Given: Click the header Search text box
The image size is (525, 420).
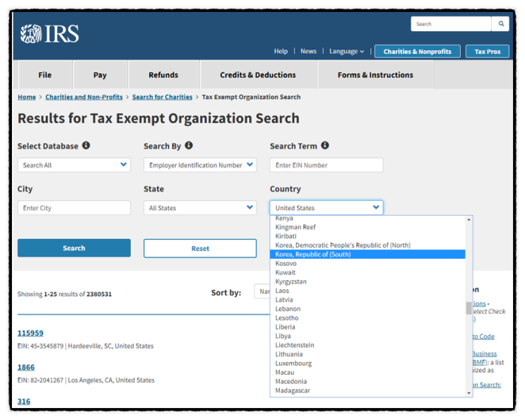Looking at the screenshot, I should point(451,24).
